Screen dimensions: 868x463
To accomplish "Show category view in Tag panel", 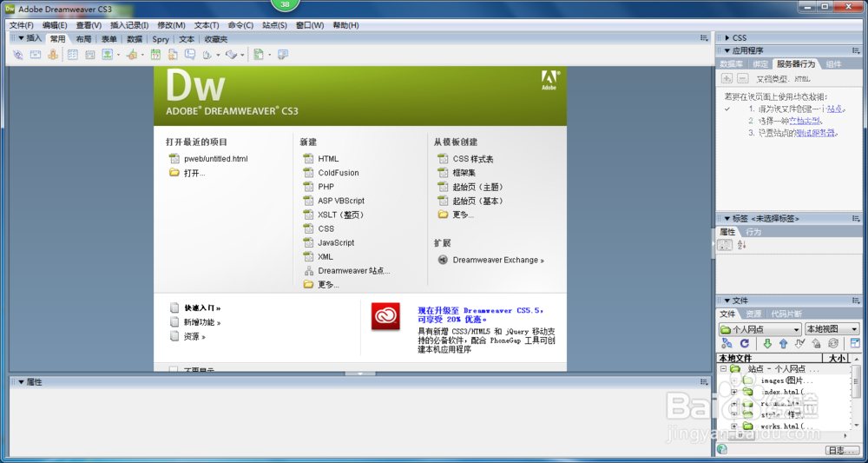I will pyautogui.click(x=725, y=245).
